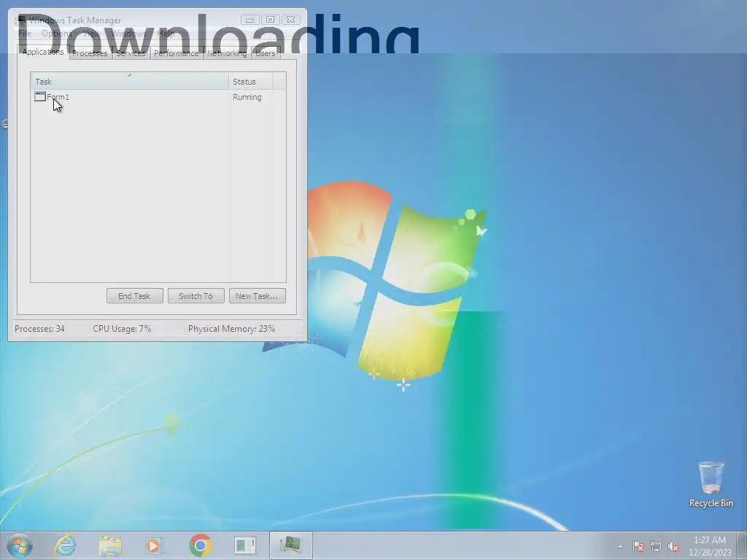Switch to the Performance tab
The width and height of the screenshot is (747, 560).
(x=177, y=53)
